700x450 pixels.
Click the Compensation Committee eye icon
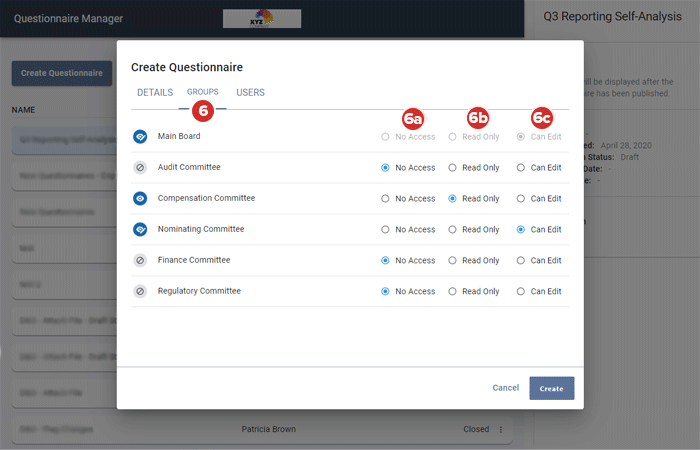click(140, 199)
